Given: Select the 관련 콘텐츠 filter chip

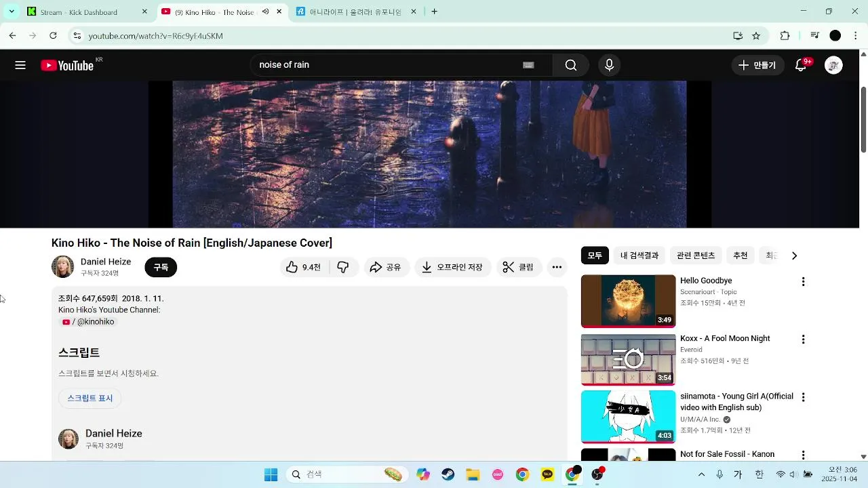Looking at the screenshot, I should pyautogui.click(x=696, y=256).
